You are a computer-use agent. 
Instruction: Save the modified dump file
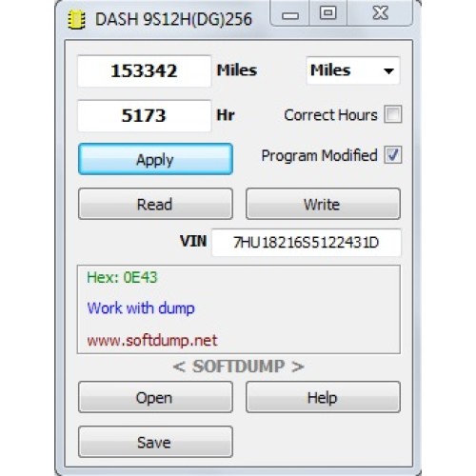155,442
